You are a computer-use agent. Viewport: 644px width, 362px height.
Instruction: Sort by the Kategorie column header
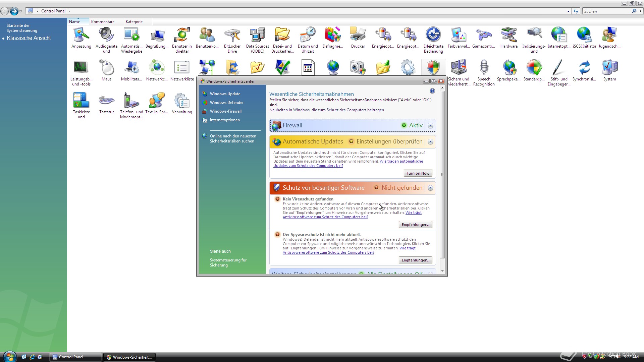pos(134,22)
